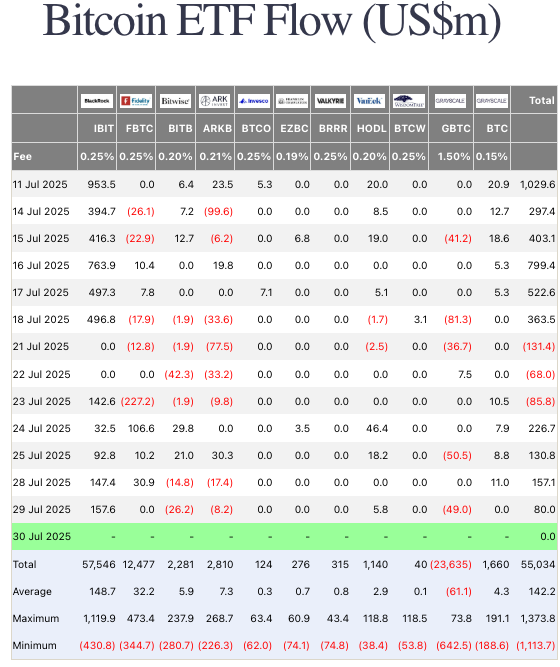Screen dimensions: 560x667
Task: Click the (227.2) FBTC outflow value
Action: pos(138,401)
